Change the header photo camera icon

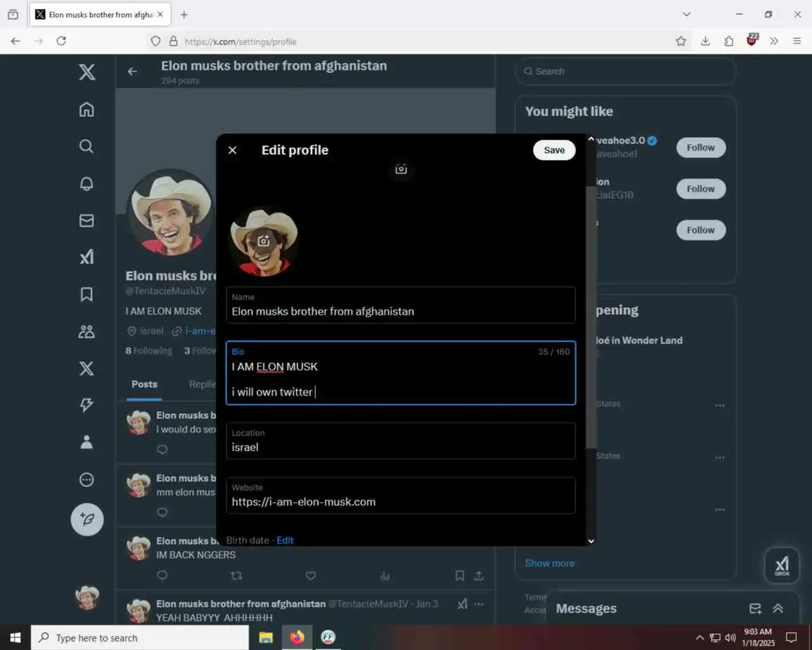(401, 169)
